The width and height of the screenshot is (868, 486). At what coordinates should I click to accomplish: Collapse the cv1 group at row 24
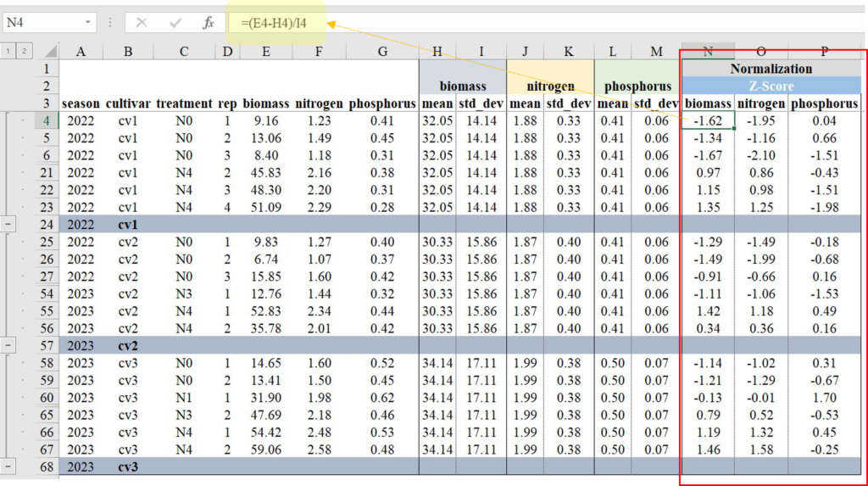(x=8, y=225)
